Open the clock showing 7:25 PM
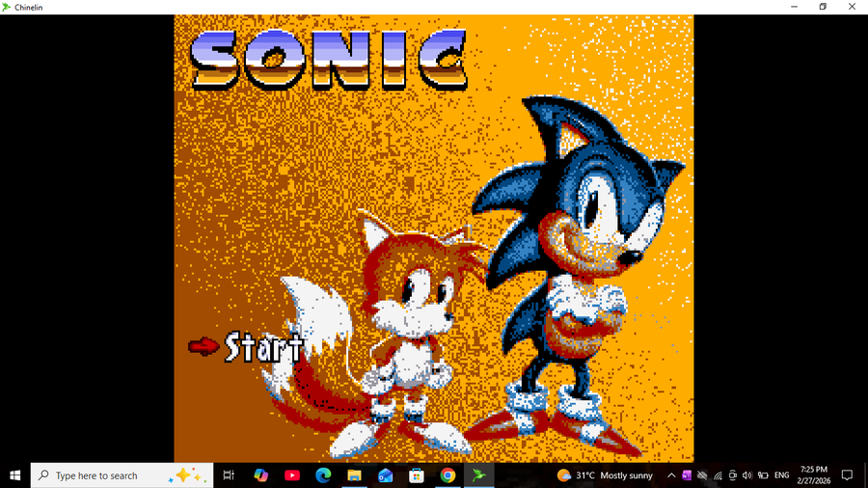Viewport: 868px width, 488px height. [x=813, y=475]
